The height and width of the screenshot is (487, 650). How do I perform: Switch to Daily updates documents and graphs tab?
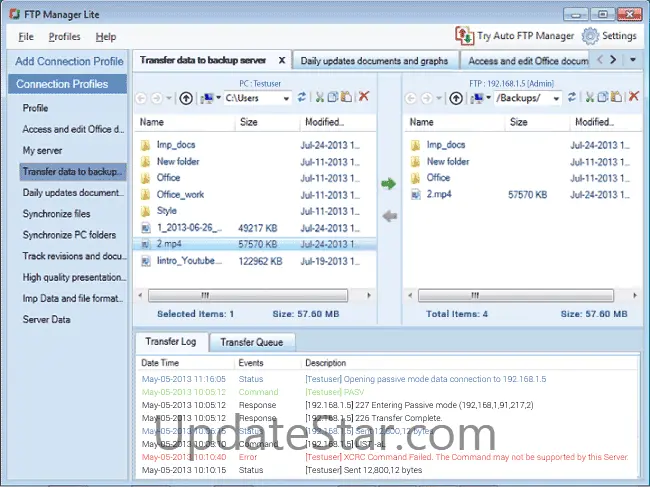(374, 61)
